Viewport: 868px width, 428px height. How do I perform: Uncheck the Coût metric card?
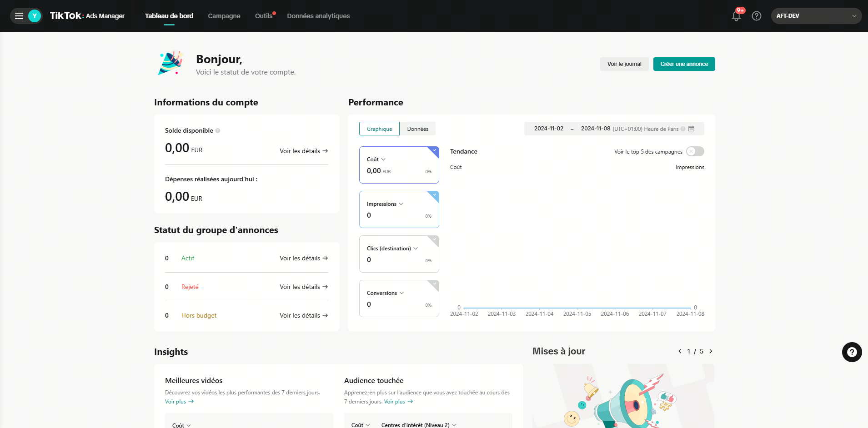[x=435, y=150]
